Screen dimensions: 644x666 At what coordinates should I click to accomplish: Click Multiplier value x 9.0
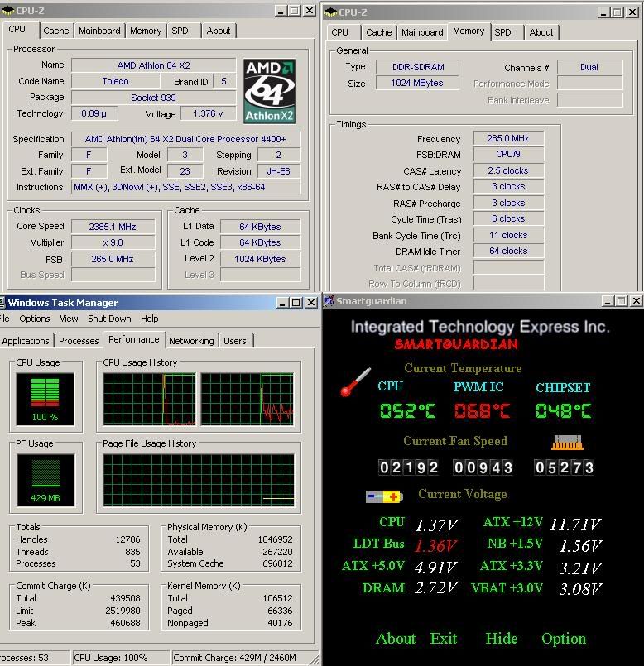tap(113, 242)
